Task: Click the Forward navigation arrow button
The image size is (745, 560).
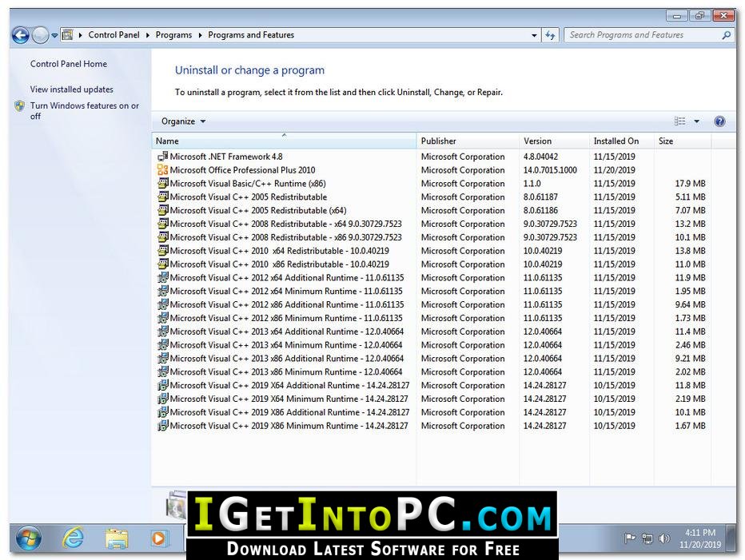Action: pyautogui.click(x=41, y=35)
